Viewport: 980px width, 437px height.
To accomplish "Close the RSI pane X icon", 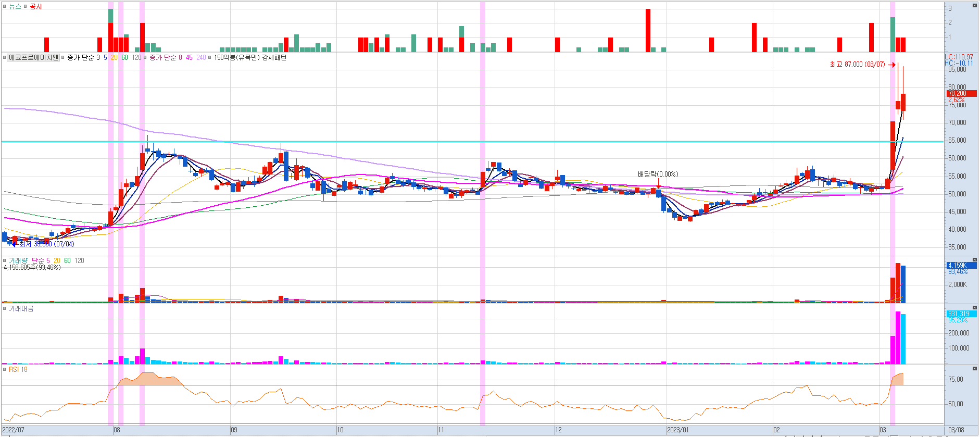I will [x=975, y=368].
